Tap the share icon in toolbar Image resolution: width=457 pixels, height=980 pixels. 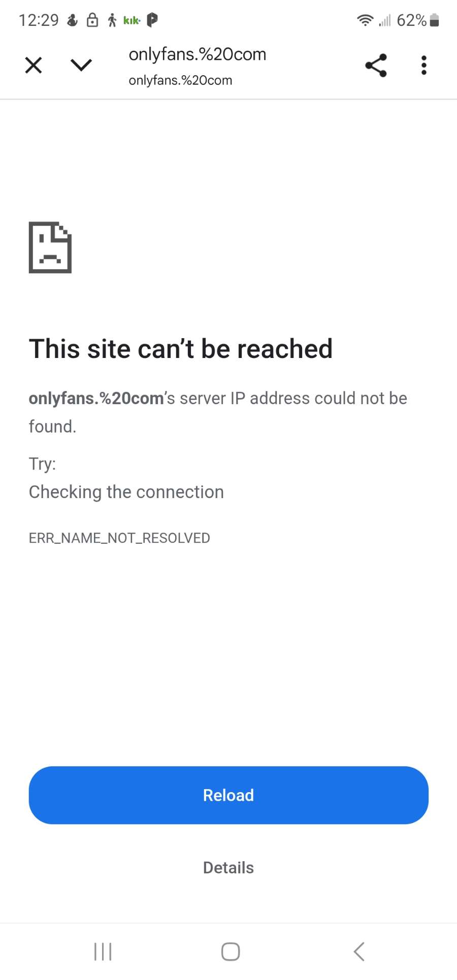click(376, 65)
